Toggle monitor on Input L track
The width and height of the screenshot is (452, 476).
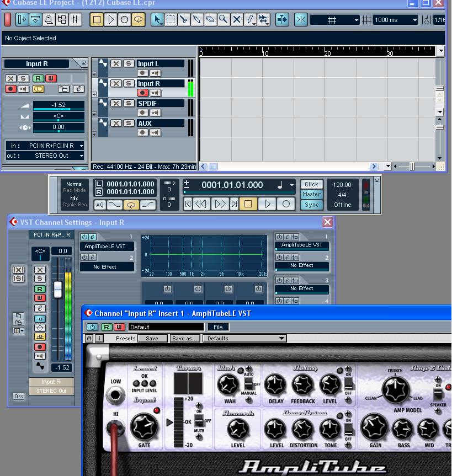tap(155, 73)
